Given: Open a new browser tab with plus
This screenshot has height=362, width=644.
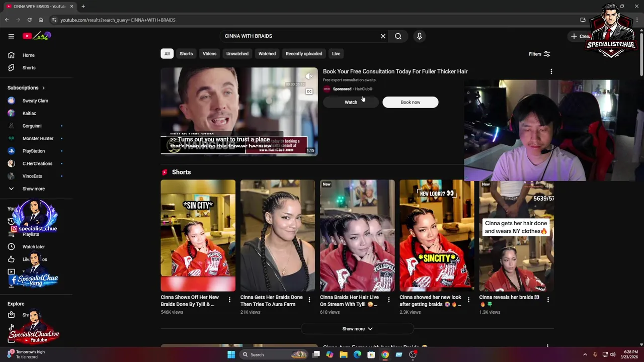Looking at the screenshot, I should coord(83,7).
